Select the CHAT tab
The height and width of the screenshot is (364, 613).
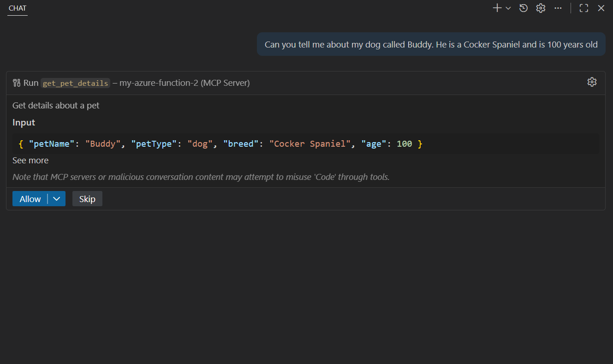coord(18,8)
